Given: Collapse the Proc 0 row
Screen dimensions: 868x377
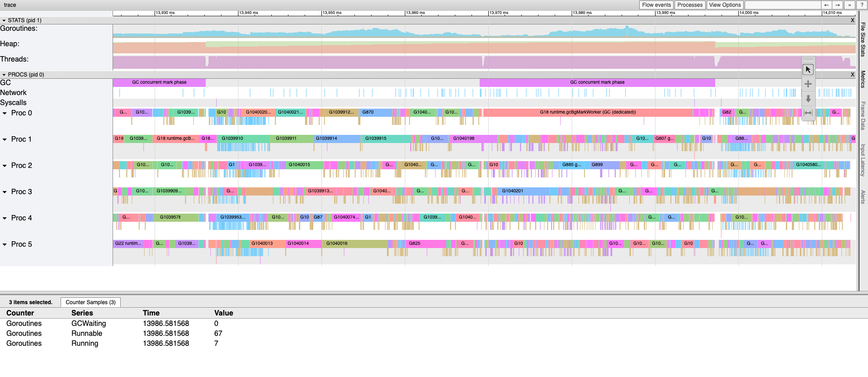Looking at the screenshot, I should 5,113.
